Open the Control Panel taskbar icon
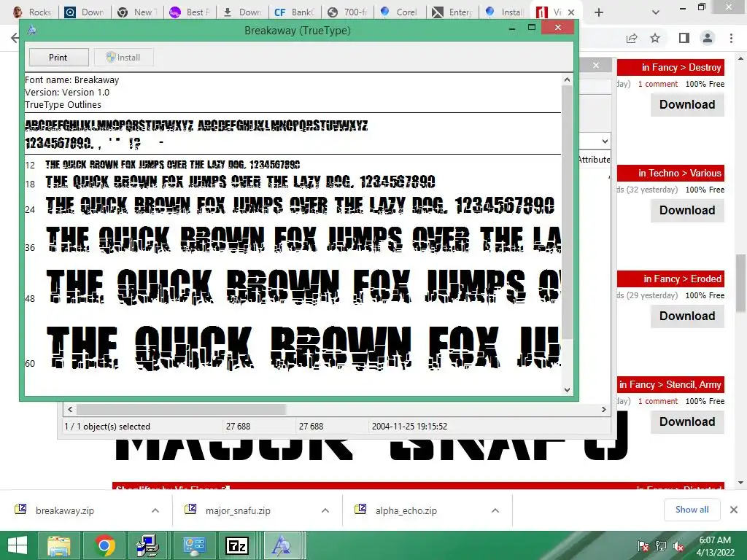The height and width of the screenshot is (560, 747). (x=194, y=545)
